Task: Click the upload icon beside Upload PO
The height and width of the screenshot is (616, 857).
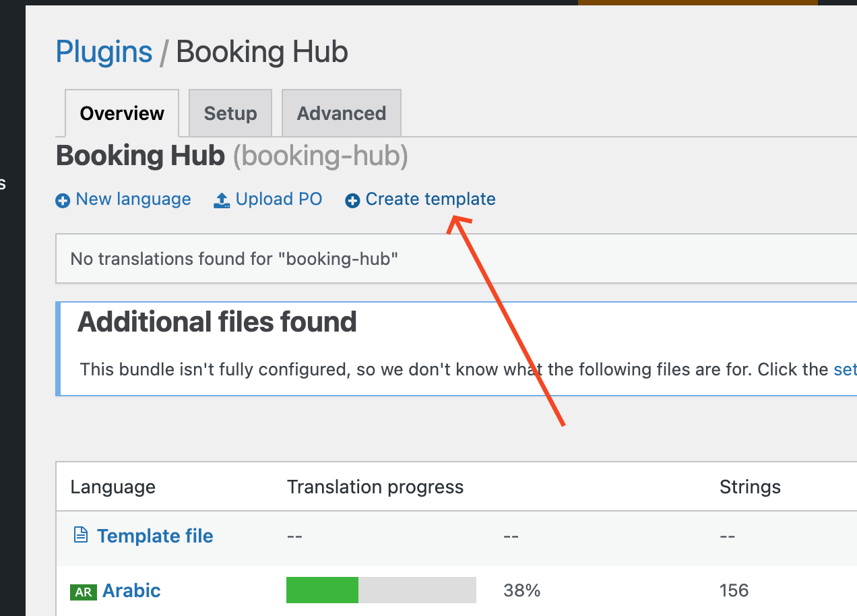Action: [222, 200]
